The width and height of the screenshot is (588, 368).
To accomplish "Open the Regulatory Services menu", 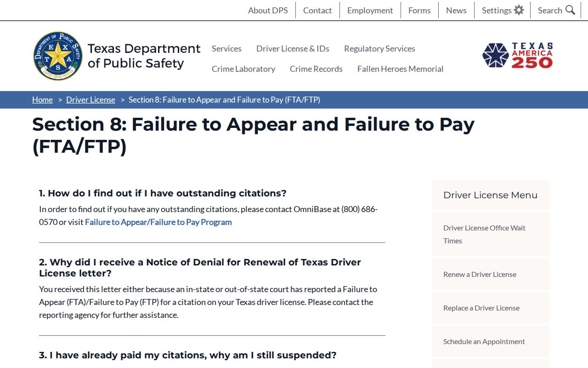I will 379,48.
